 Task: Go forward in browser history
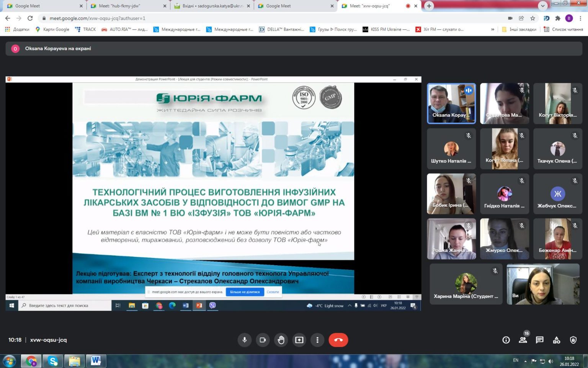tap(19, 18)
